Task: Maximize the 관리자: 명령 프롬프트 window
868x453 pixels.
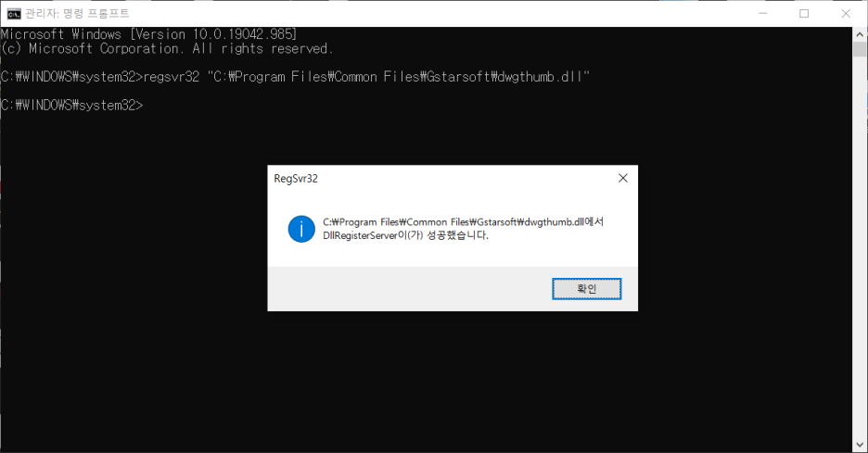Action: pos(804,13)
